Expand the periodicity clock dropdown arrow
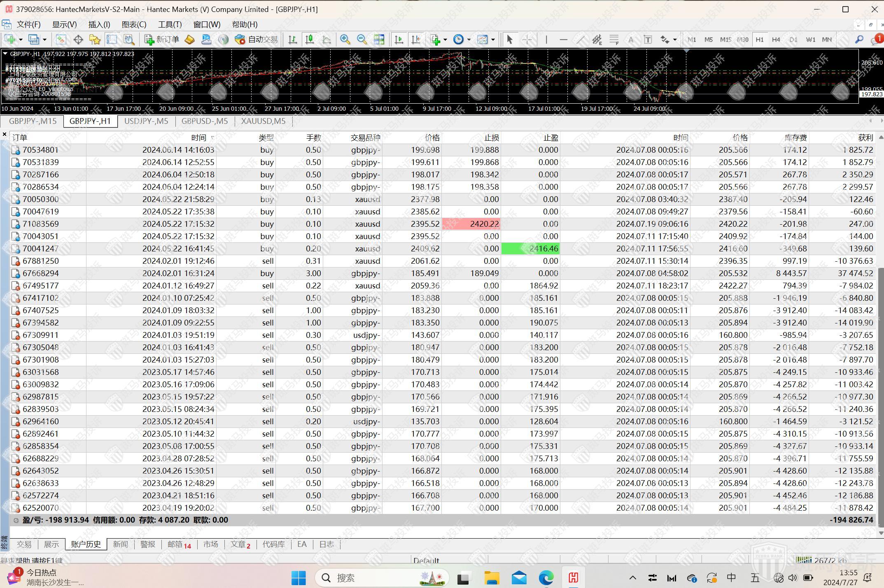Viewport: 884px width, 588px height. 469,40
